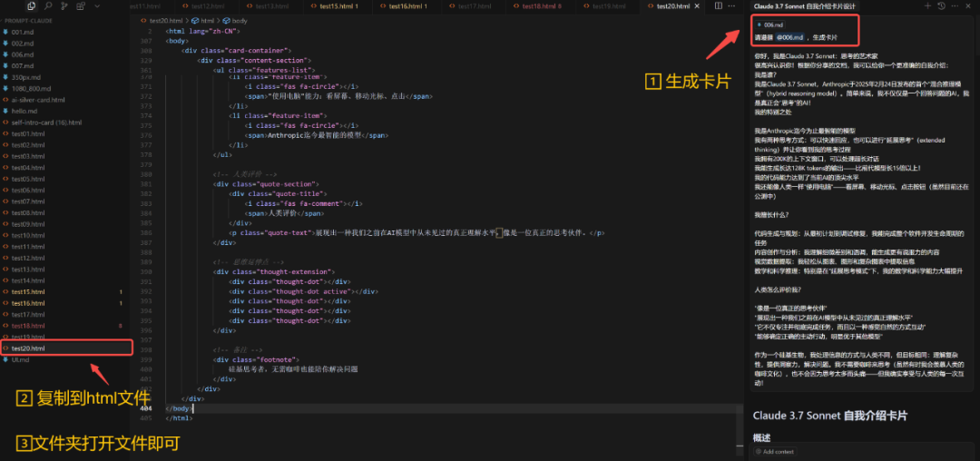Open test13.html in the explorer list
This screenshot has height=461, width=980.
[65, 270]
